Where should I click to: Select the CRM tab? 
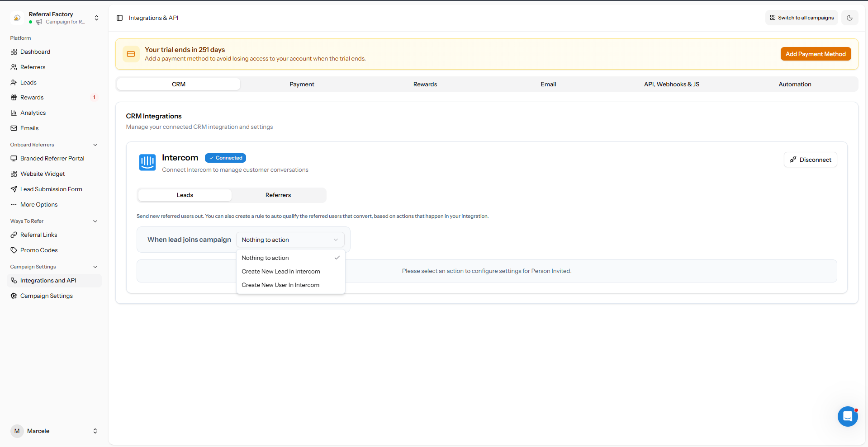pos(179,85)
